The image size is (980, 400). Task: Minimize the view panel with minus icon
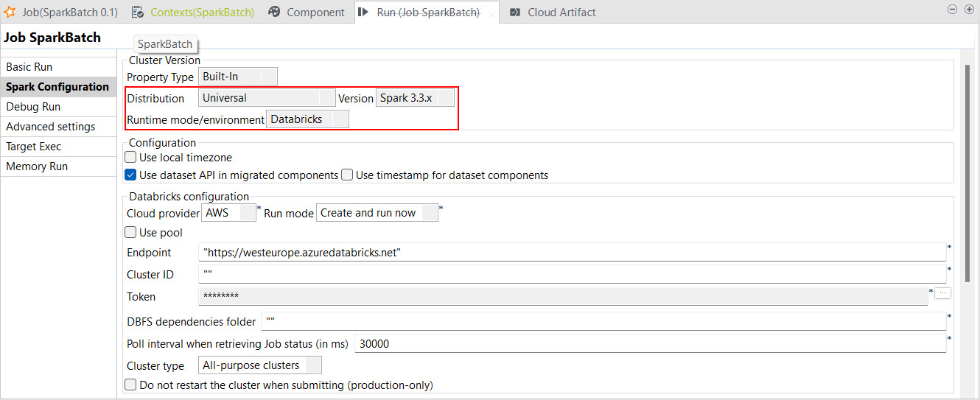(x=951, y=9)
